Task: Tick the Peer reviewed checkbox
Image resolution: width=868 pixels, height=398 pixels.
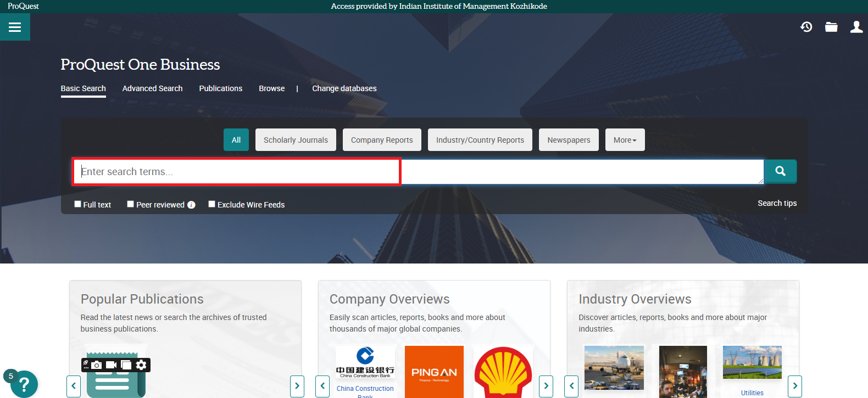Action: click(131, 204)
